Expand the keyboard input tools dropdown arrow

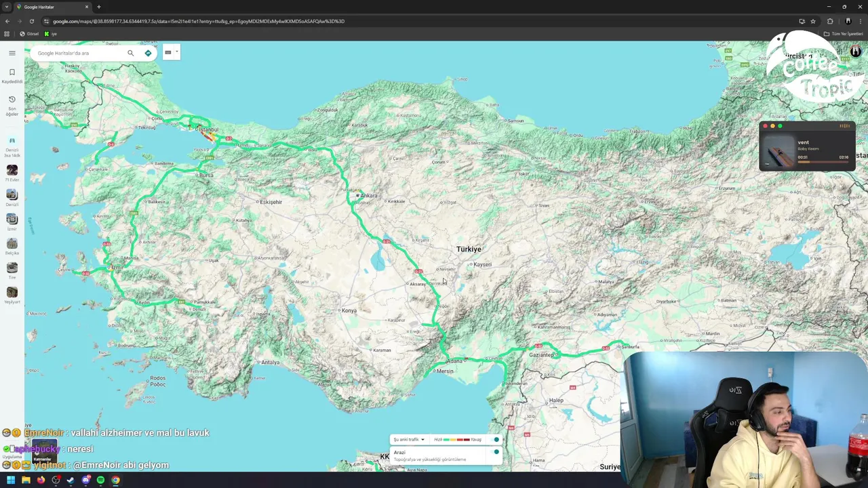[x=176, y=52]
